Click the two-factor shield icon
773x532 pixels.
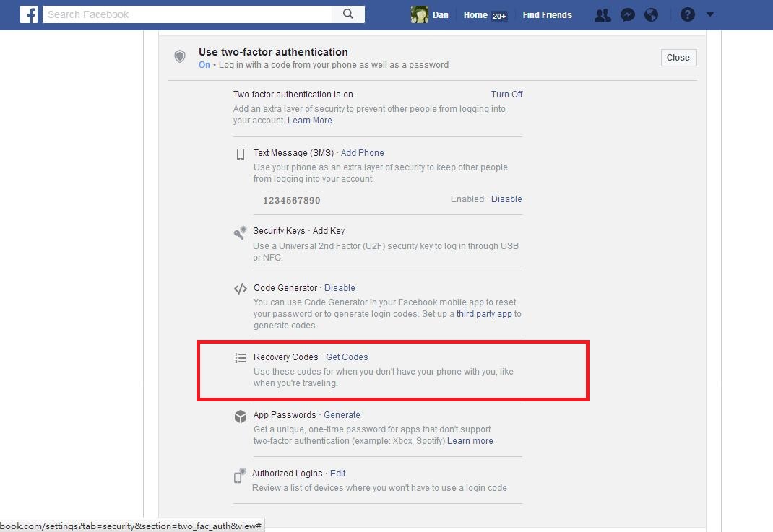click(180, 56)
